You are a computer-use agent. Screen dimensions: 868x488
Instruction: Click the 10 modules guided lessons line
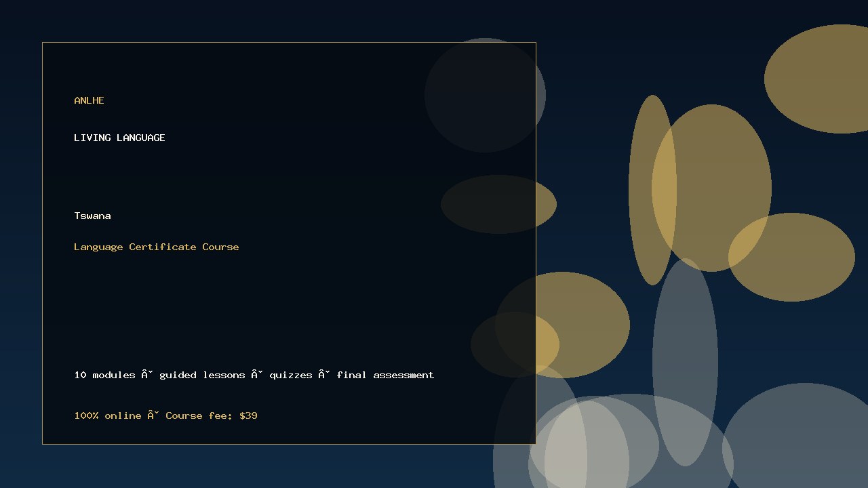click(x=254, y=375)
